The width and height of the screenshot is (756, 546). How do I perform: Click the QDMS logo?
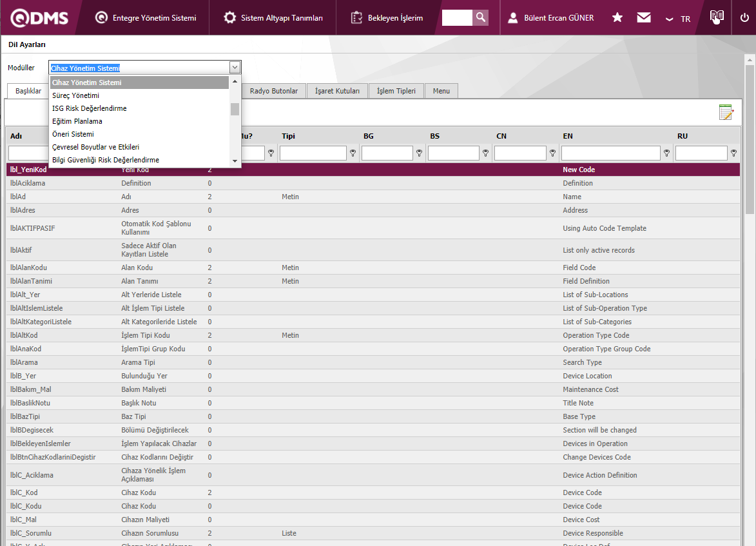coord(39,17)
